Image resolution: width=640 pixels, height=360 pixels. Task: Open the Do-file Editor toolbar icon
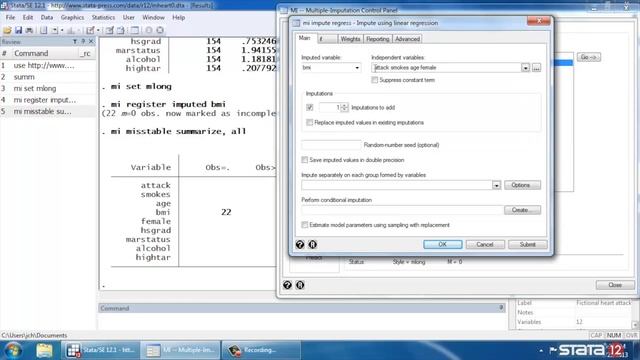point(90,30)
